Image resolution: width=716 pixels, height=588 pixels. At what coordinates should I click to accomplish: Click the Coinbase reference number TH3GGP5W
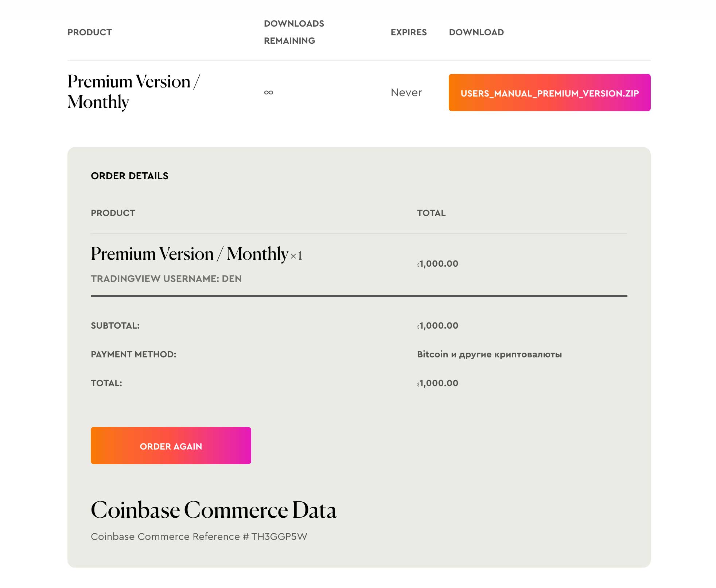click(x=279, y=537)
